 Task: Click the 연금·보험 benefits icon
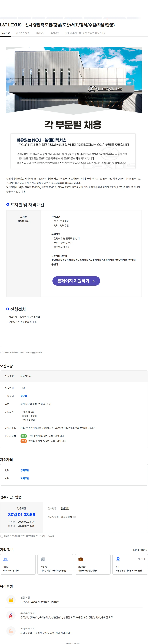point(11,599)
